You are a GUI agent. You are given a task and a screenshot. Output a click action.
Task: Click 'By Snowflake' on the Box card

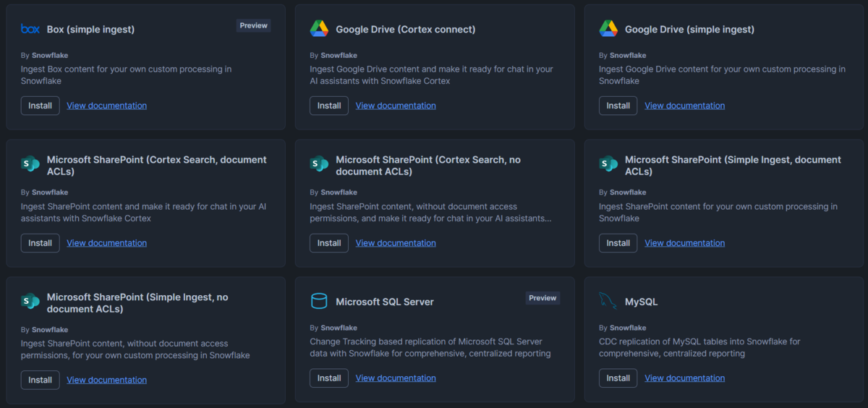[x=45, y=55]
